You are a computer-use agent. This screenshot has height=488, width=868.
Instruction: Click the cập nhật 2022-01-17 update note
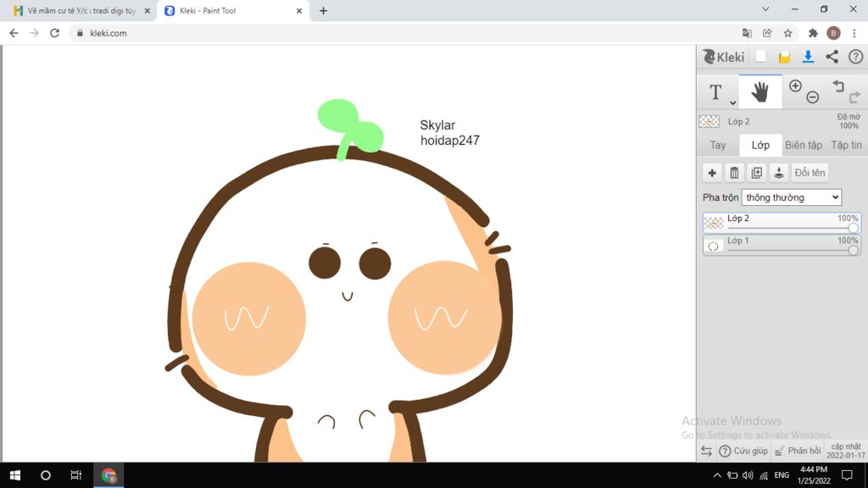pyautogui.click(x=845, y=451)
